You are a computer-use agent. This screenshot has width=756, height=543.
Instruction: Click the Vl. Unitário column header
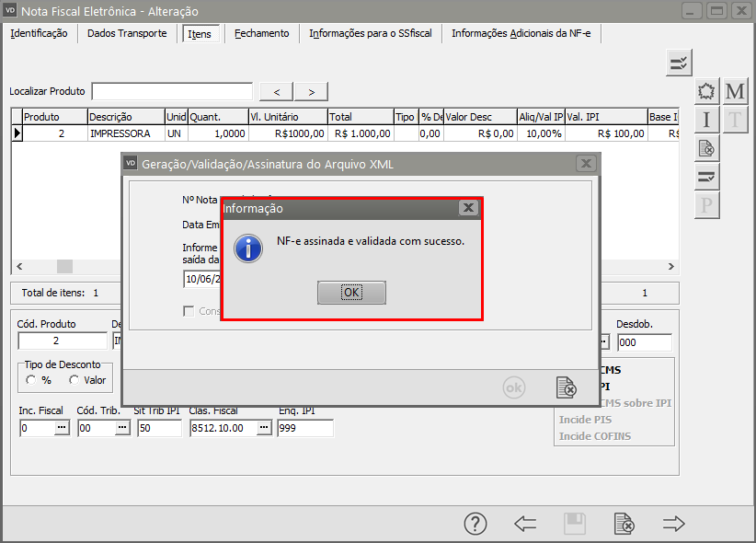tap(288, 117)
